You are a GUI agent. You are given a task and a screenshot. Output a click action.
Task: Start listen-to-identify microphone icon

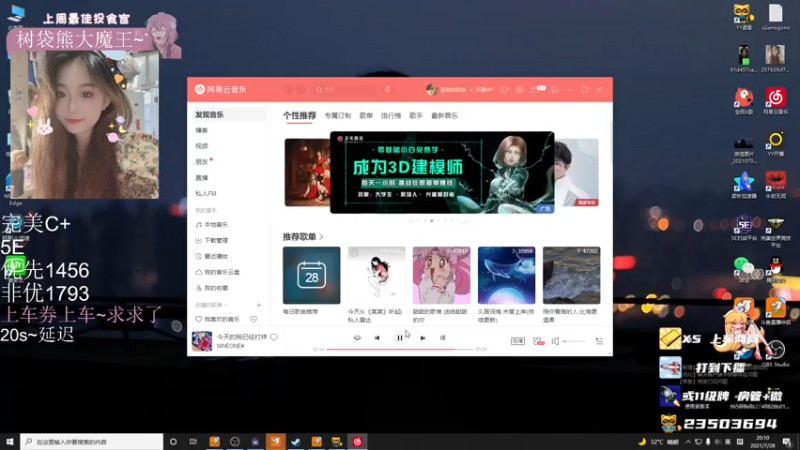[388, 89]
